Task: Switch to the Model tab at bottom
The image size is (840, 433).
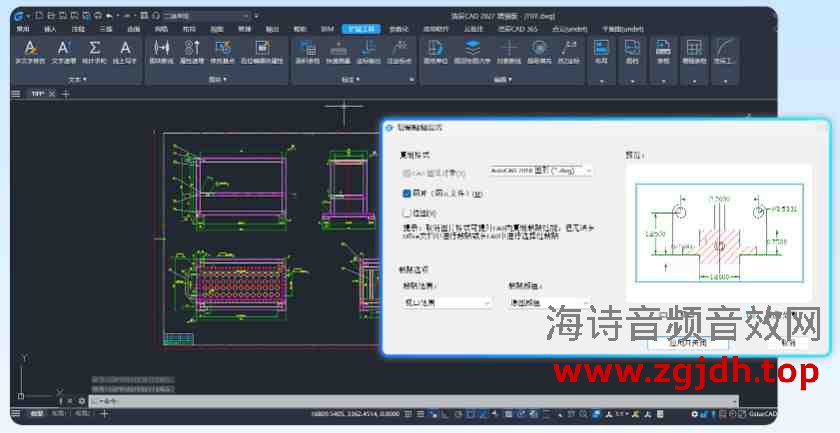Action: (x=36, y=414)
